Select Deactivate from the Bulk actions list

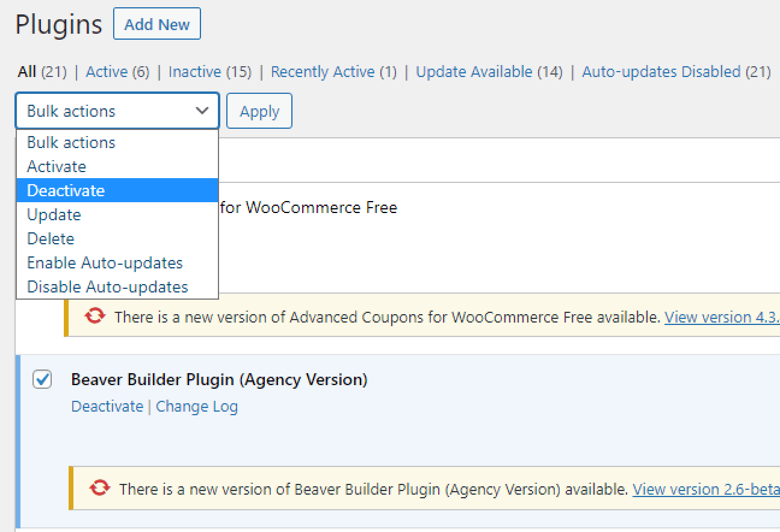click(x=66, y=190)
